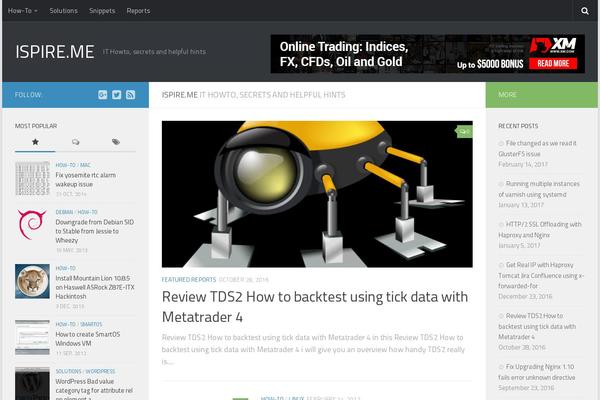Open Install Mountain Lion 10.8.5 Hackintosh post

(x=95, y=287)
